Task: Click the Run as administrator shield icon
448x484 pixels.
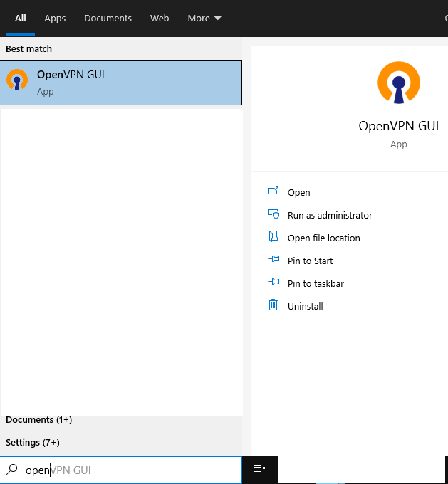Action: tap(274, 214)
